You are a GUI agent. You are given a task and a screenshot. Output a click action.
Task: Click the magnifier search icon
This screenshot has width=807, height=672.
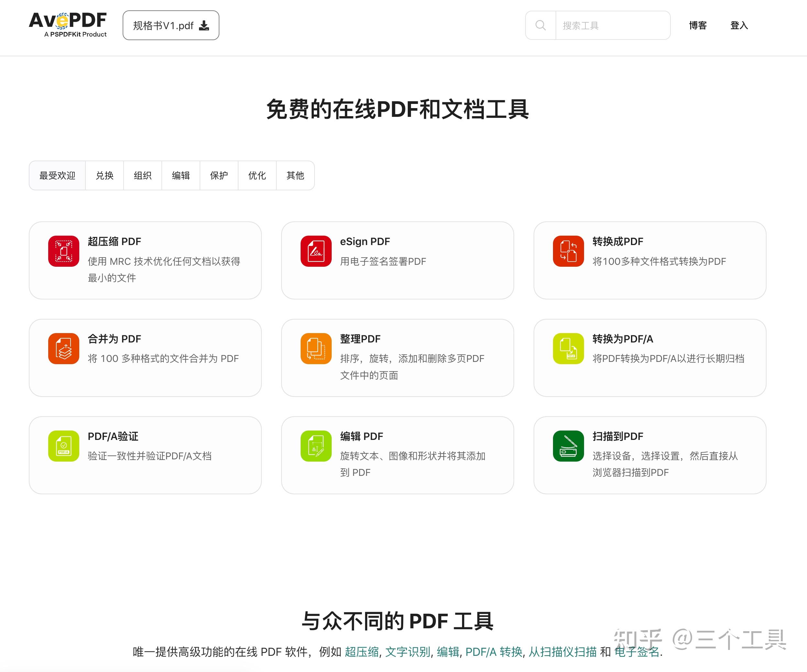[x=540, y=25]
